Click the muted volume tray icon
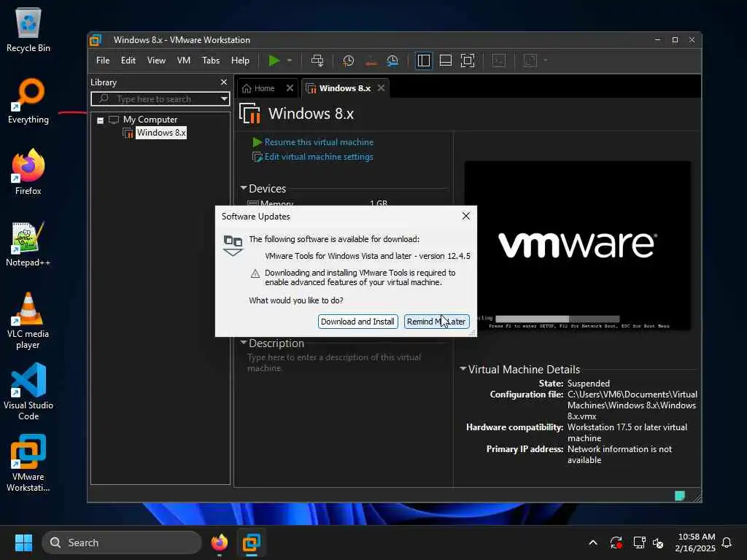This screenshot has height=560, width=747. (x=659, y=542)
